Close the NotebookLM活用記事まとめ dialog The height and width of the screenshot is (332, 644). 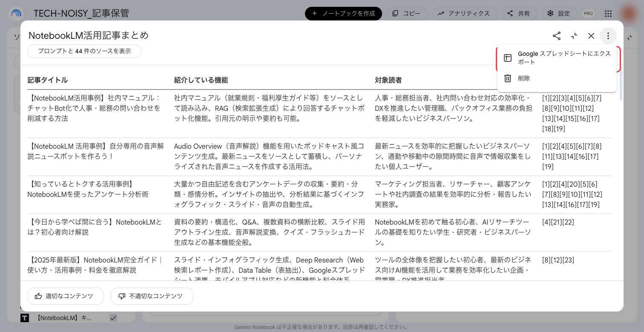[591, 36]
